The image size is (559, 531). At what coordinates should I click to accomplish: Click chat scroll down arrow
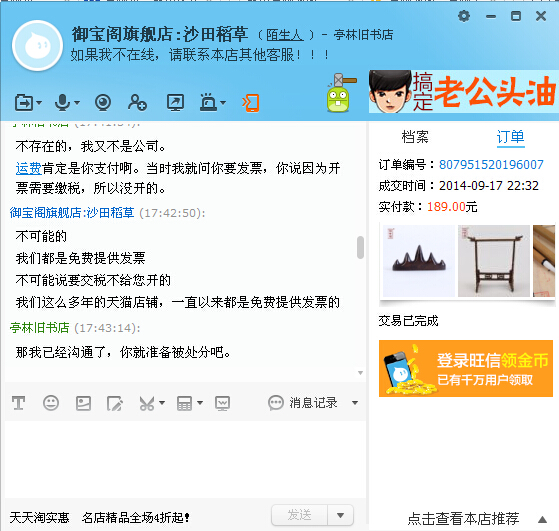coord(360,373)
